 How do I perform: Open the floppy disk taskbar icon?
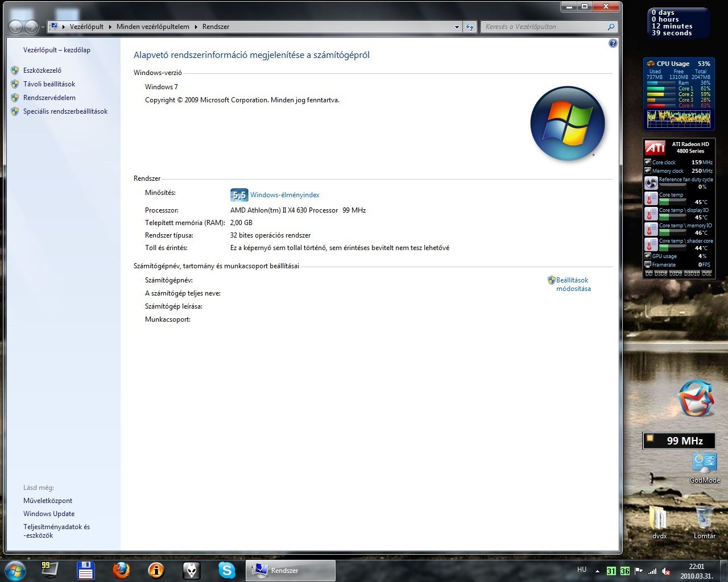point(85,570)
